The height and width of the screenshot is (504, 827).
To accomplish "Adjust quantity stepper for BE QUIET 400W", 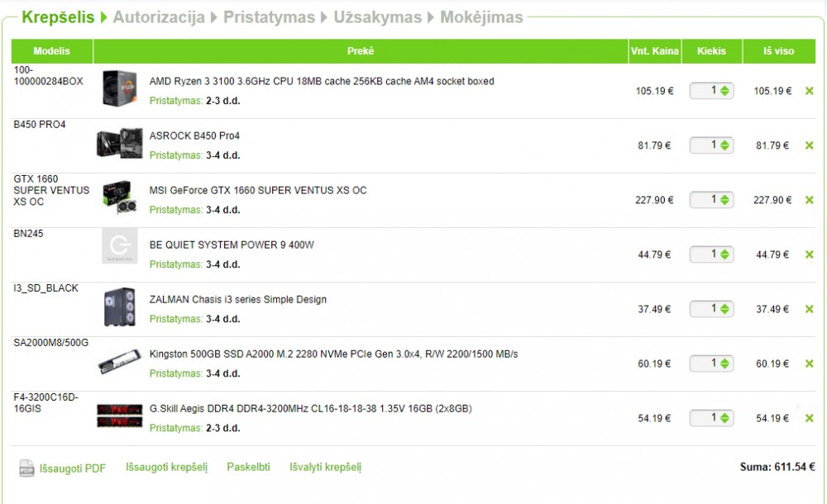I will [724, 254].
